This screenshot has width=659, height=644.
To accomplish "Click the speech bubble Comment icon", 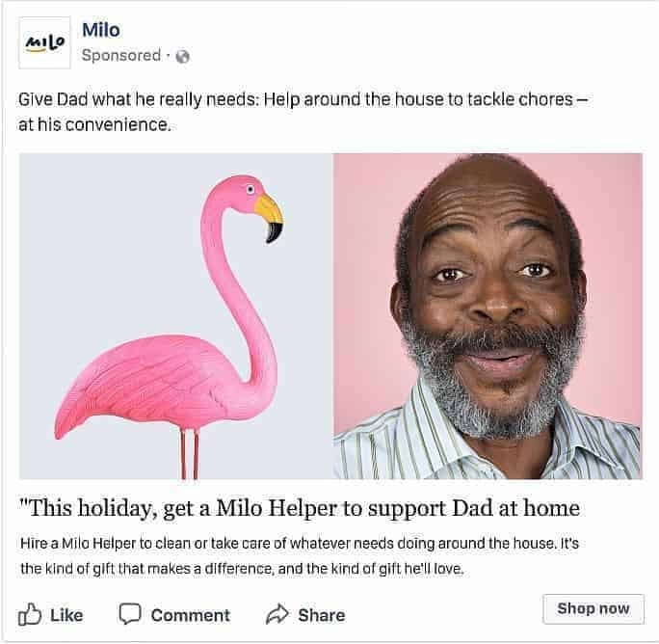I will click(x=129, y=614).
